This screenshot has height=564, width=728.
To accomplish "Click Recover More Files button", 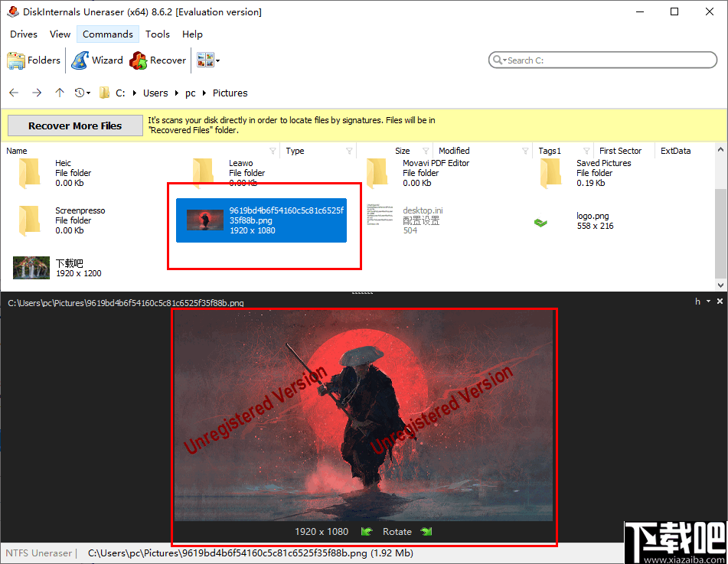I will pos(75,126).
